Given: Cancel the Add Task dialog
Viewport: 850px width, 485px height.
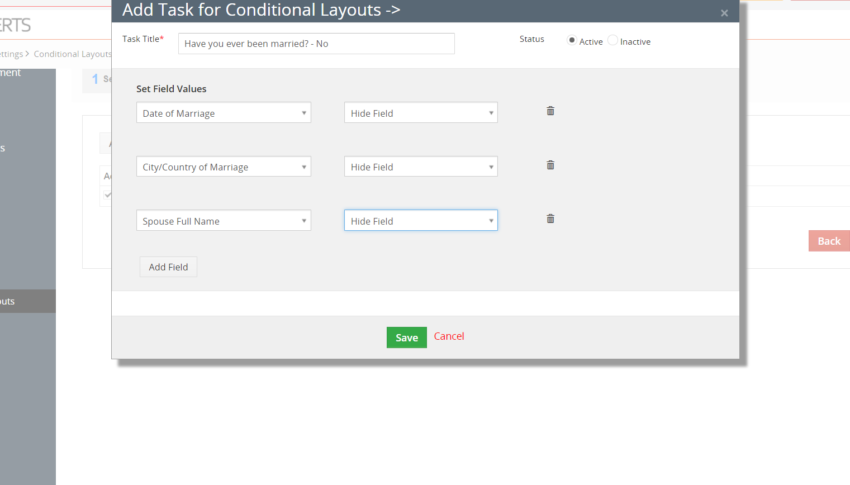Looking at the screenshot, I should point(449,336).
